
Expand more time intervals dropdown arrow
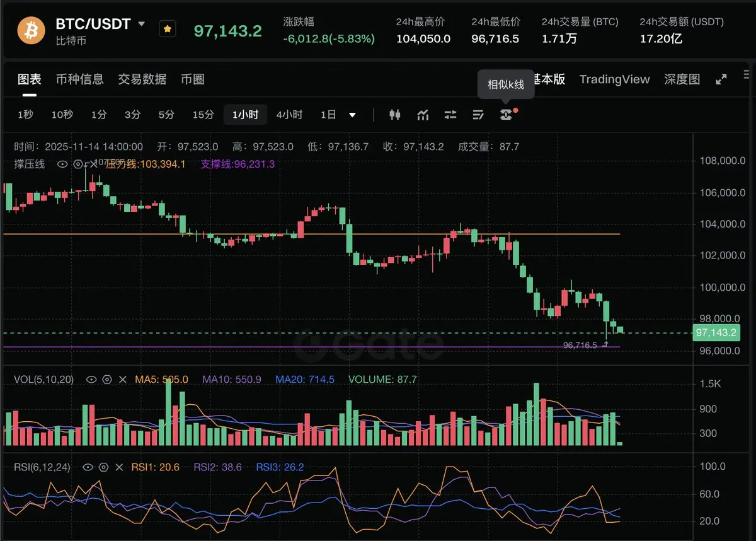[352, 115]
